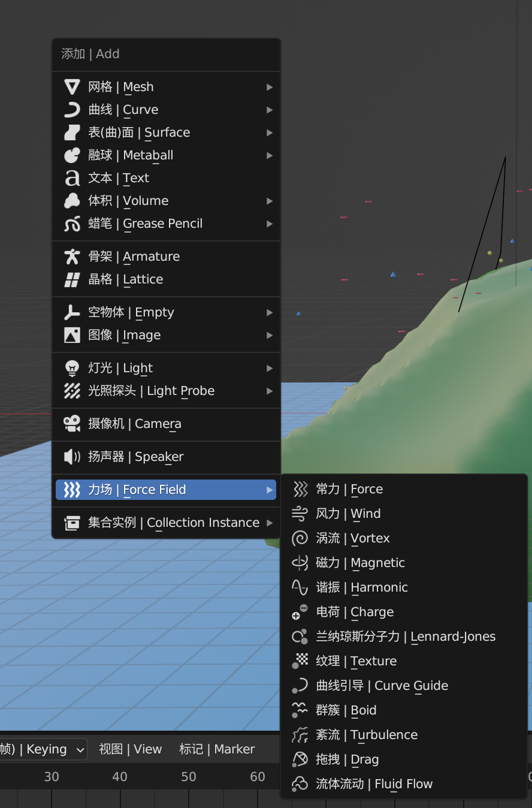Select the Armature icon

click(71, 256)
